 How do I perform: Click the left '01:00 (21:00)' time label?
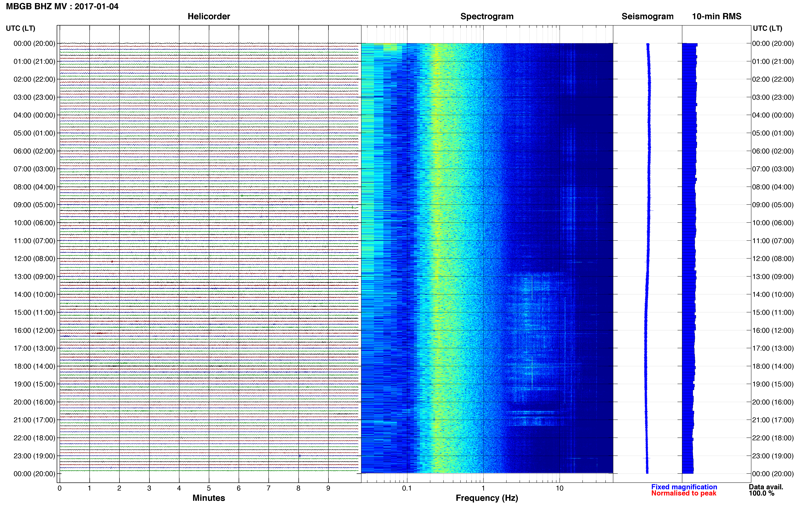(34, 62)
